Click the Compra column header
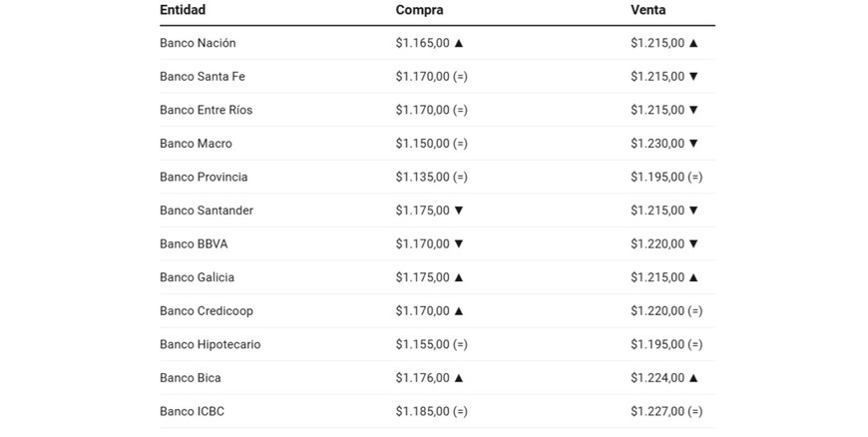 coord(419,10)
